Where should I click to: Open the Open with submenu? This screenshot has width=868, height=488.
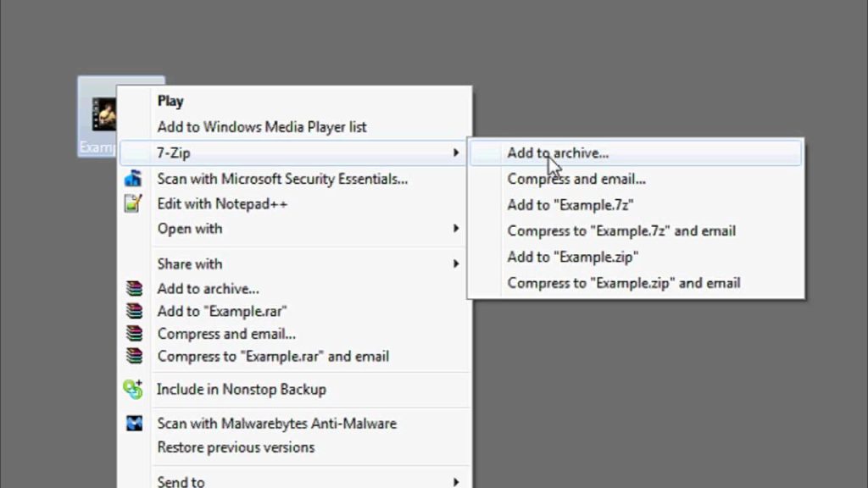pyautogui.click(x=296, y=229)
